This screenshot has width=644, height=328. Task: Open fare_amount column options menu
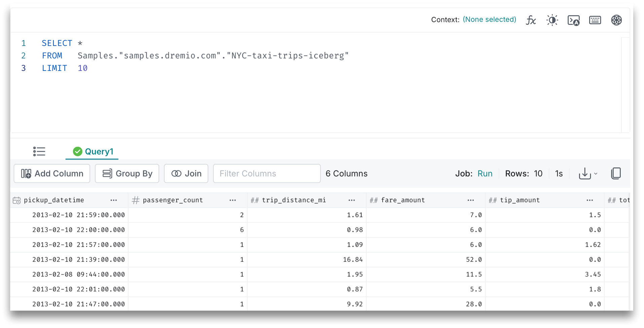click(470, 200)
